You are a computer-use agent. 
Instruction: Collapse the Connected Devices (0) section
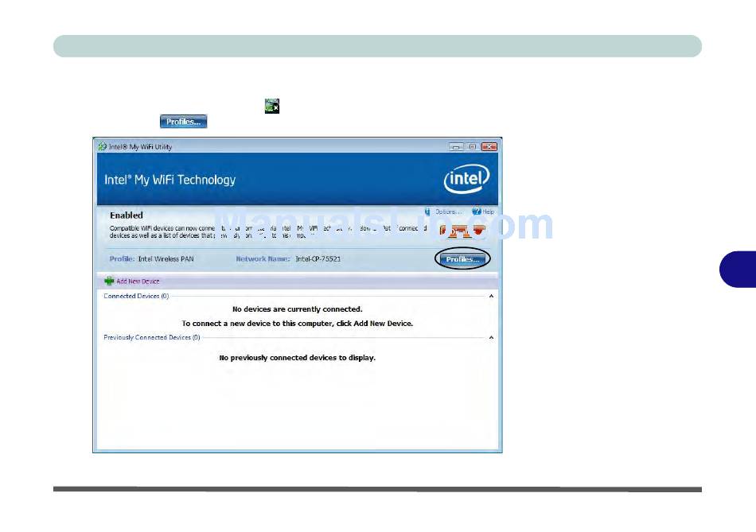491,296
